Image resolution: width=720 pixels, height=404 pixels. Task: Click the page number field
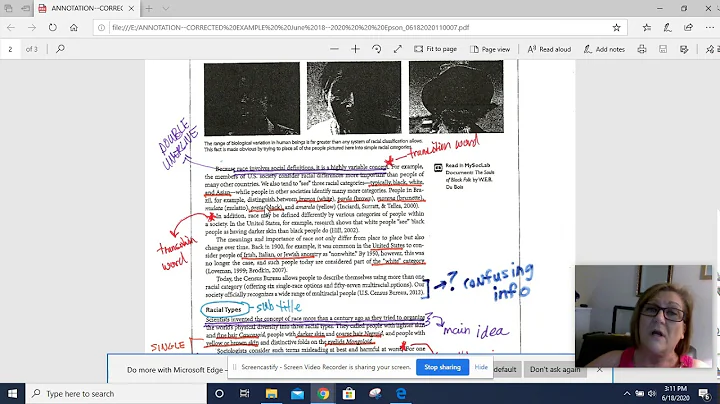pyautogui.click(x=10, y=49)
